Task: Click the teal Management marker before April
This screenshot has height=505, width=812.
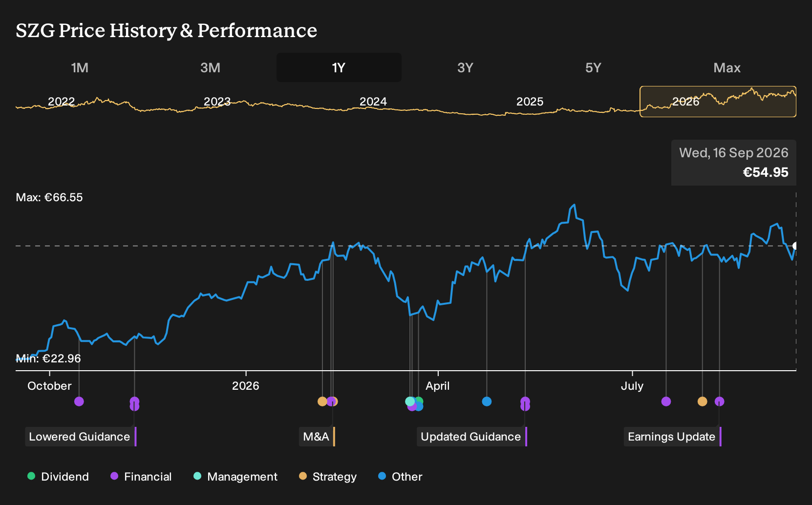Action: click(x=410, y=401)
